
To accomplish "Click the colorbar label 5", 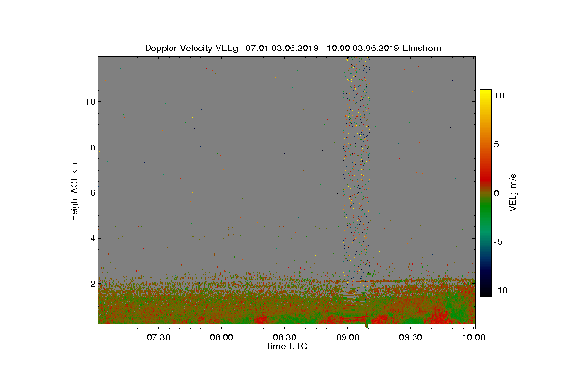I will 497,144.
